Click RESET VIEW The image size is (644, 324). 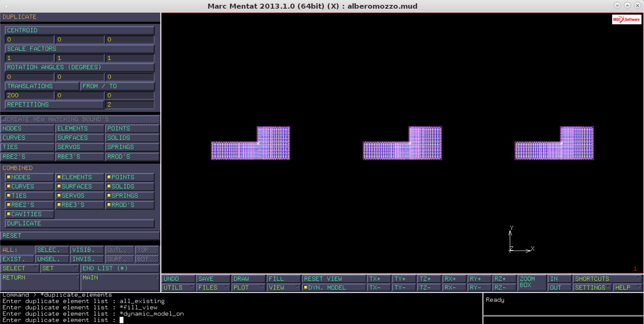(x=334, y=279)
